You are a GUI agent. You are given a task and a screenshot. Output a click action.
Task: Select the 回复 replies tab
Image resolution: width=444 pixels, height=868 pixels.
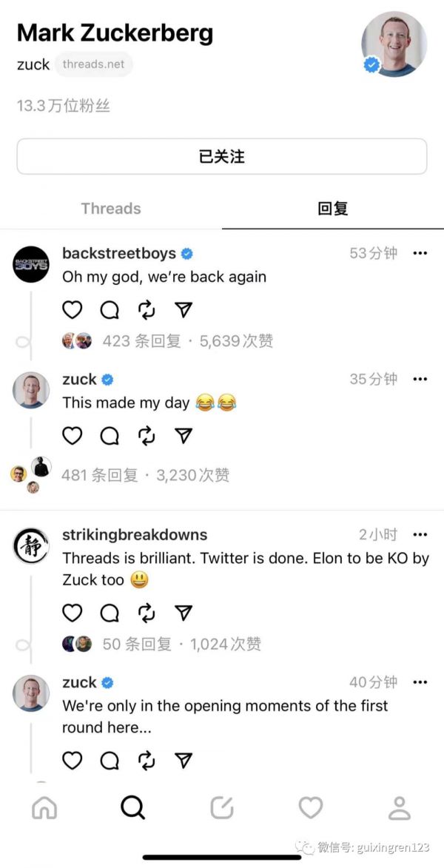(333, 209)
